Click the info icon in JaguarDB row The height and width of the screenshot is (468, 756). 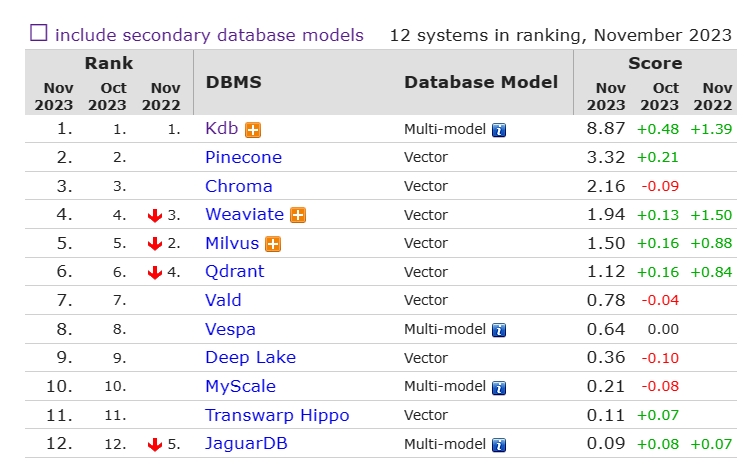coord(499,445)
